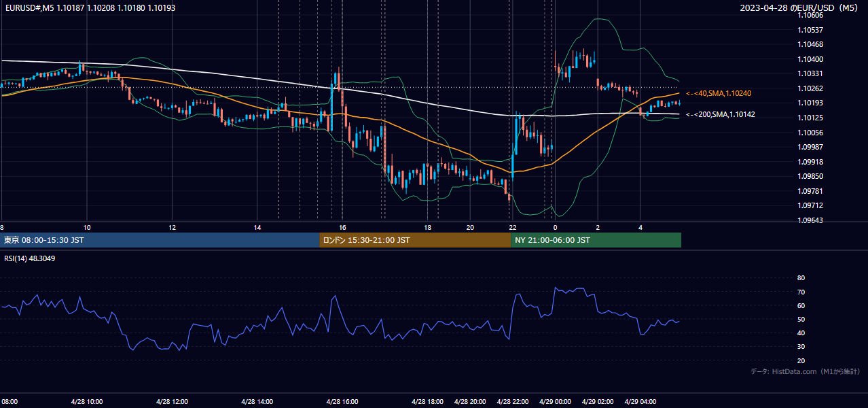Click price axis value 1.09850
The image size is (868, 408).
(811, 176)
